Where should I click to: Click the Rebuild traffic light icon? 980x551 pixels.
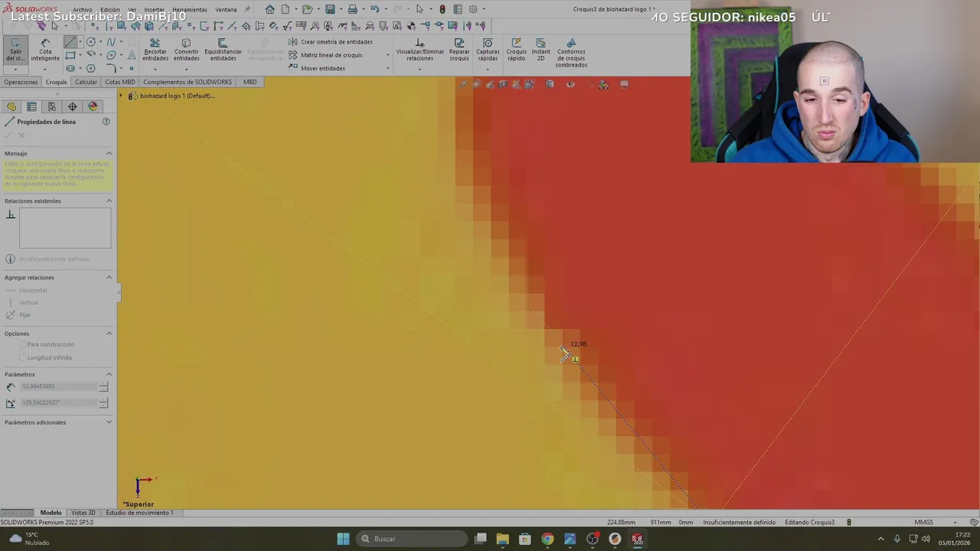pos(442,9)
